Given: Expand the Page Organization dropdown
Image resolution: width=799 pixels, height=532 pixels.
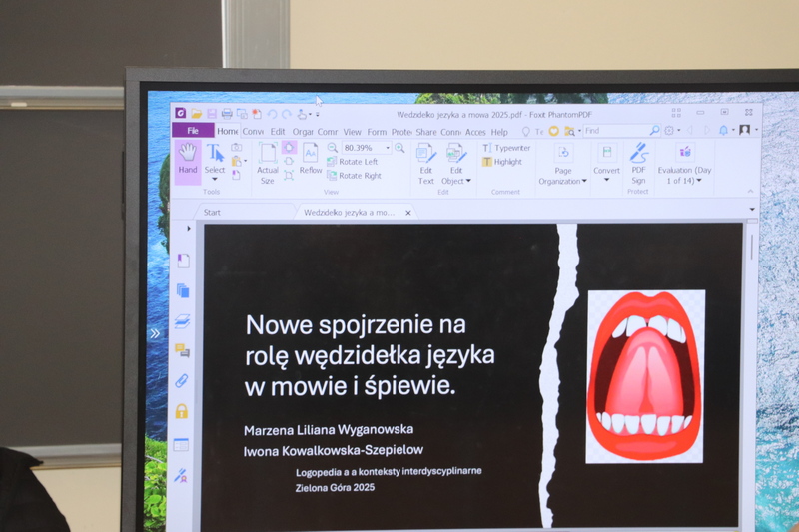Looking at the screenshot, I should [563, 181].
